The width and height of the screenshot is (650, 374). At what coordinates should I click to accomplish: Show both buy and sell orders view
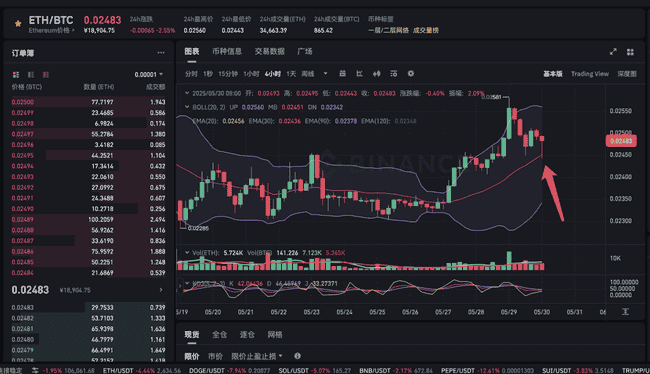(x=16, y=75)
